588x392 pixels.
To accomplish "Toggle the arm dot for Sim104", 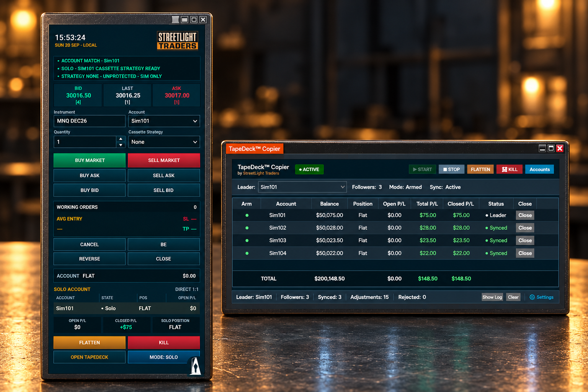I will point(247,253).
